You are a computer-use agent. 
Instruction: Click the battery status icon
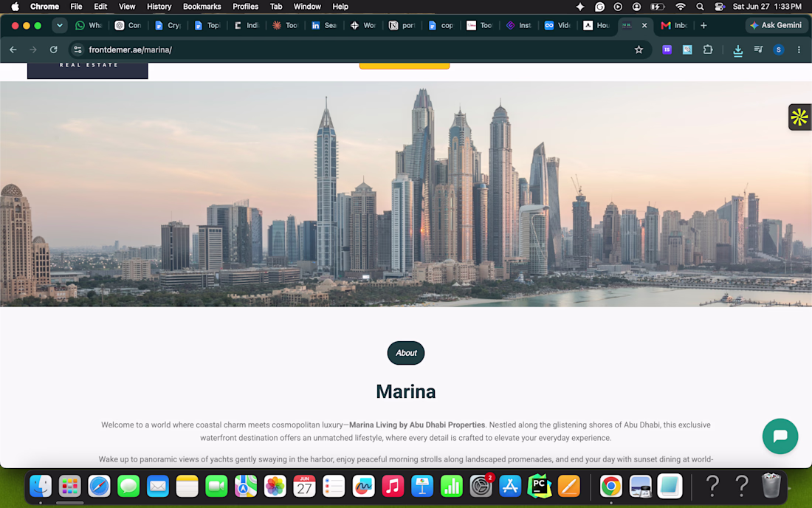tap(658, 7)
